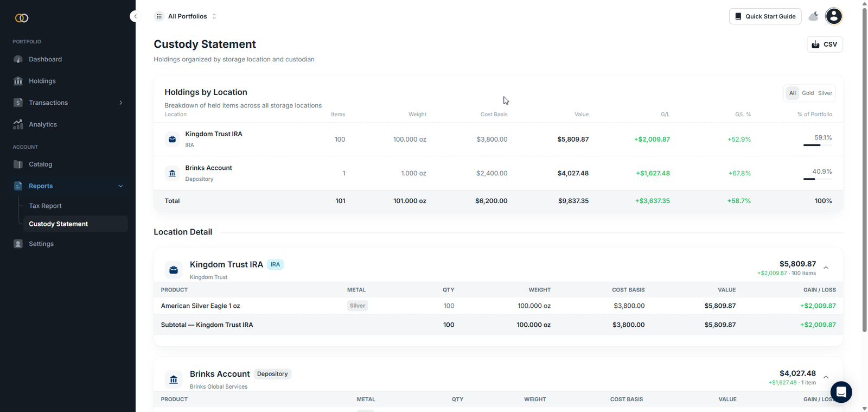Click the page vertical scrollbar
Image resolution: width=868 pixels, height=412 pixels.
click(864, 169)
